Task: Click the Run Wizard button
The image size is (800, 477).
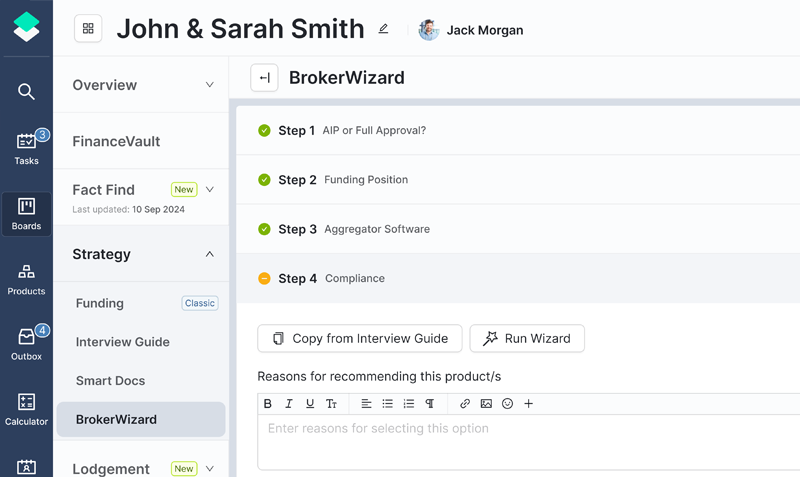Action: coord(527,338)
